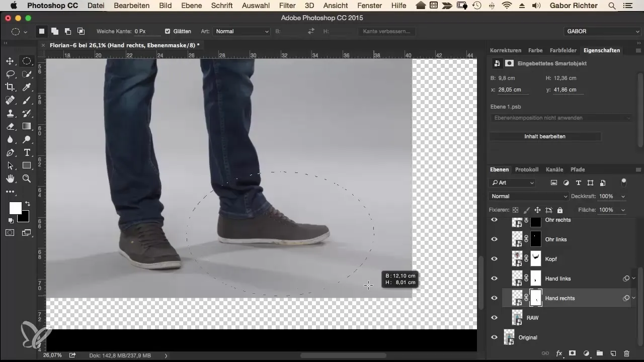
Task: Select the Eyedropper tool
Action: [27, 87]
